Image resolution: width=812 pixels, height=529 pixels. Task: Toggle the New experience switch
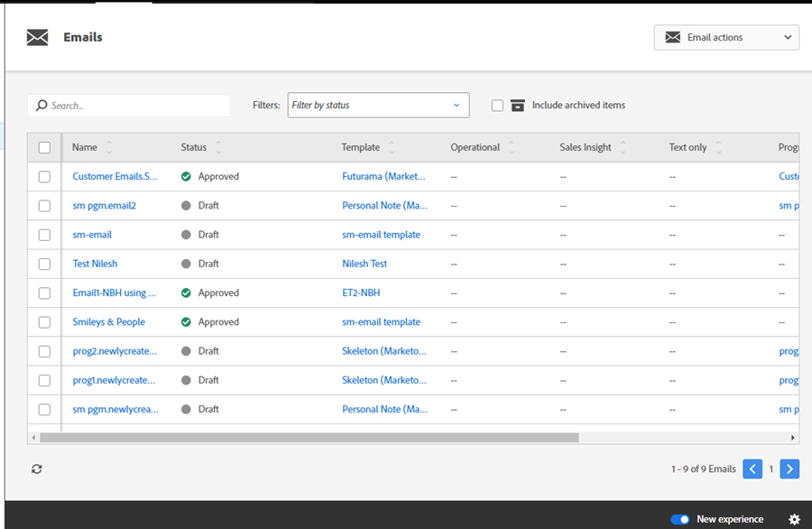(x=680, y=519)
